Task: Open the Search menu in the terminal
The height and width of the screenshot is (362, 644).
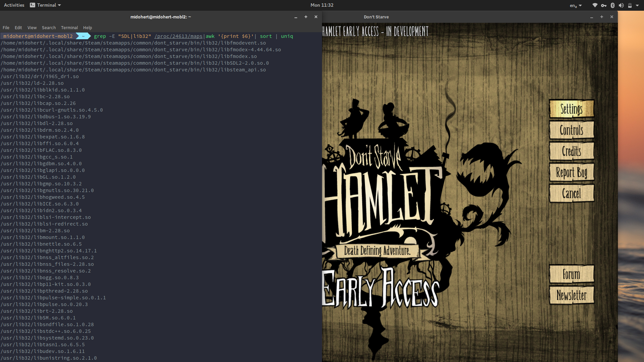Action: click(x=49, y=28)
